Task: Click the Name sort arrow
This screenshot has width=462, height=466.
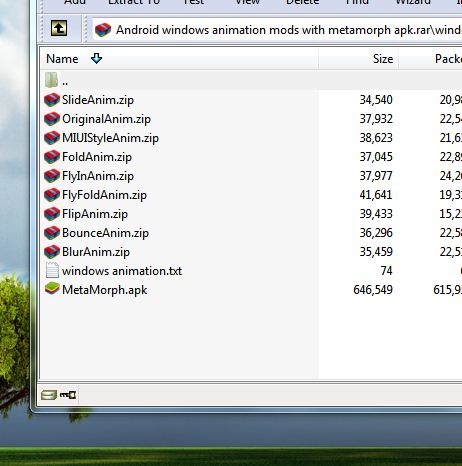Action: [96, 59]
